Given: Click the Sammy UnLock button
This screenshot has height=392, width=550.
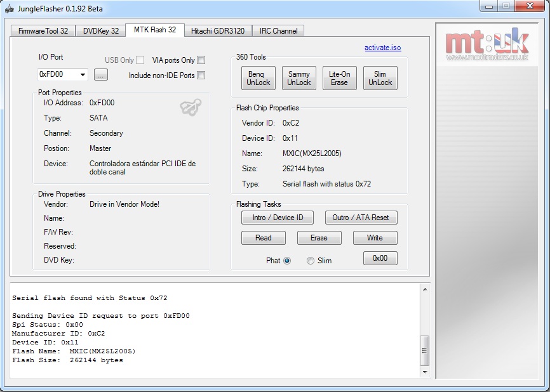Looking at the screenshot, I should pos(299,78).
